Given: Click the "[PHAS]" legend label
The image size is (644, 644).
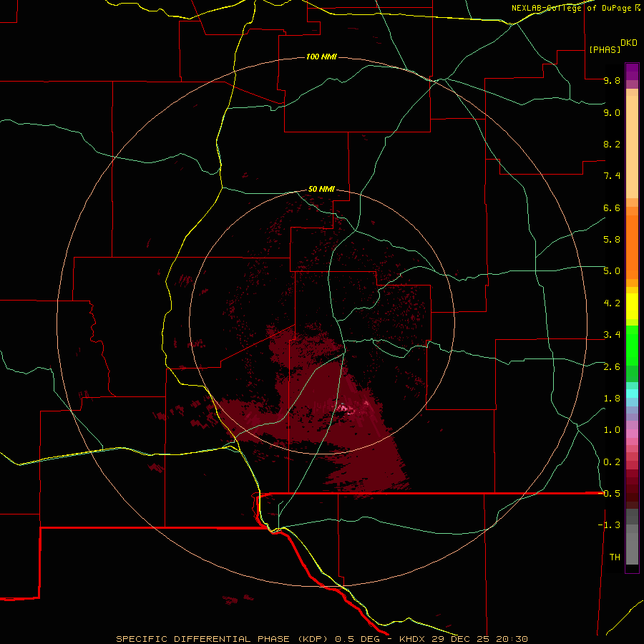Looking at the screenshot, I should click(x=605, y=50).
